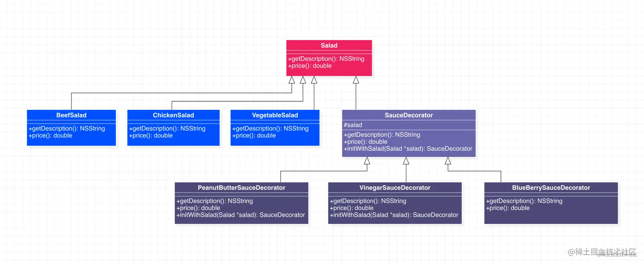The height and width of the screenshot is (264, 644).
Task: Click getDescription() in BlueBerrySauceDecorator
Action: pos(524,201)
